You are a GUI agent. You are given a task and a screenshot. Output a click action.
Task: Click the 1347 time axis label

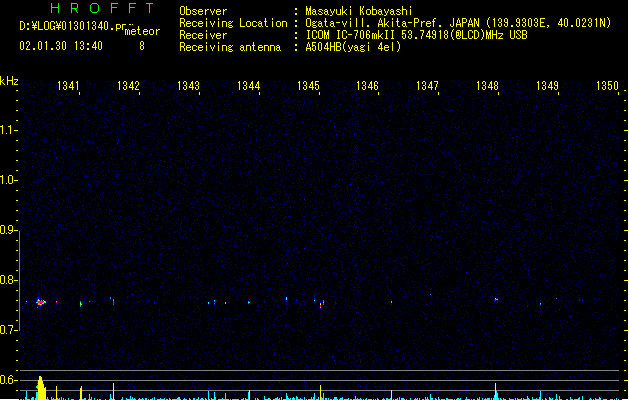coord(427,86)
